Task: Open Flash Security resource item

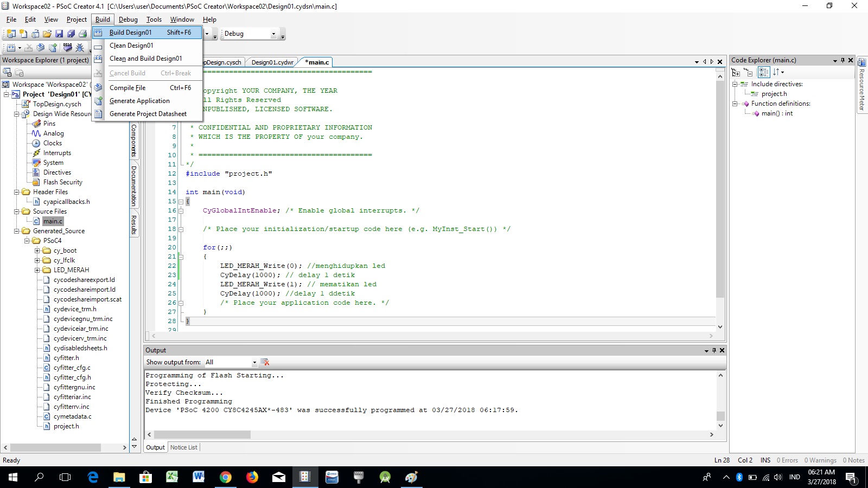Action: (x=63, y=182)
